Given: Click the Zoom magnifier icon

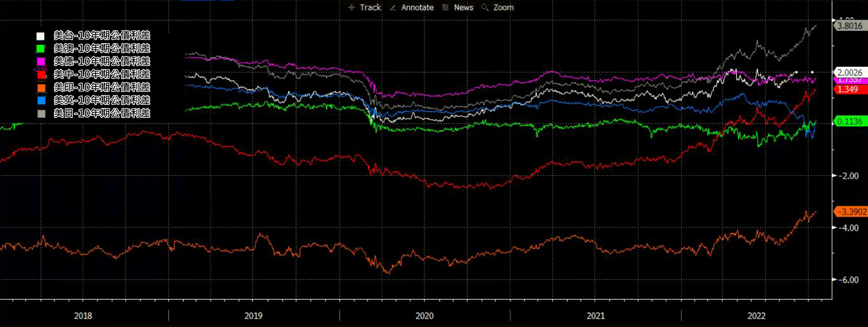Looking at the screenshot, I should click(485, 7).
